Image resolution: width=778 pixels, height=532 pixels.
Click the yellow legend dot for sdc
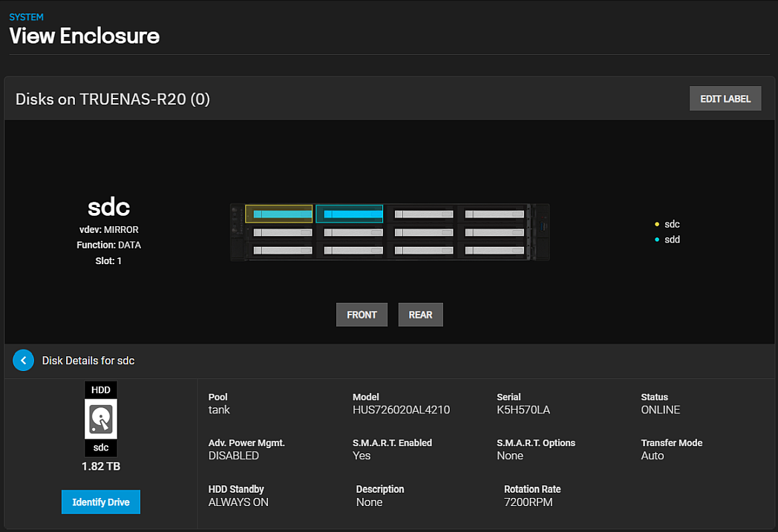click(657, 224)
